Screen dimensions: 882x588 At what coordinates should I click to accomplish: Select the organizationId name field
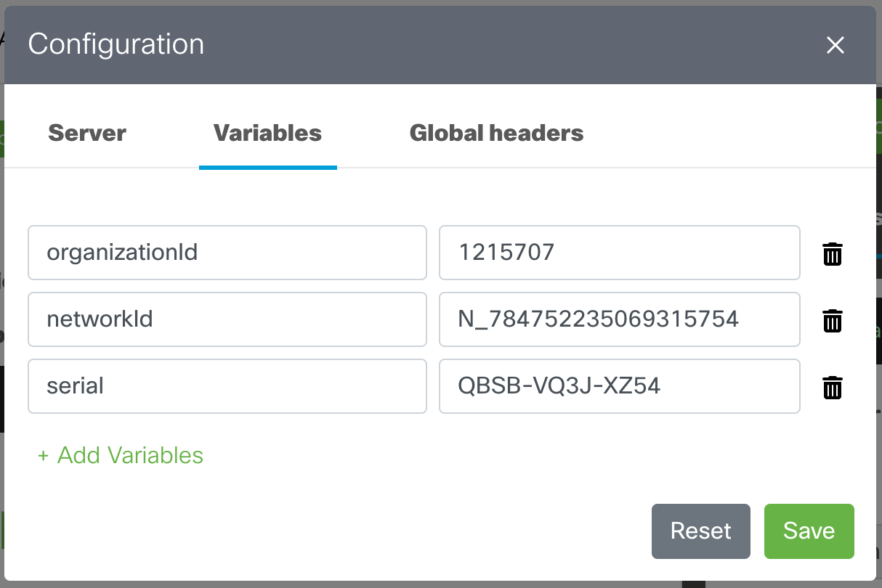pyautogui.click(x=227, y=253)
